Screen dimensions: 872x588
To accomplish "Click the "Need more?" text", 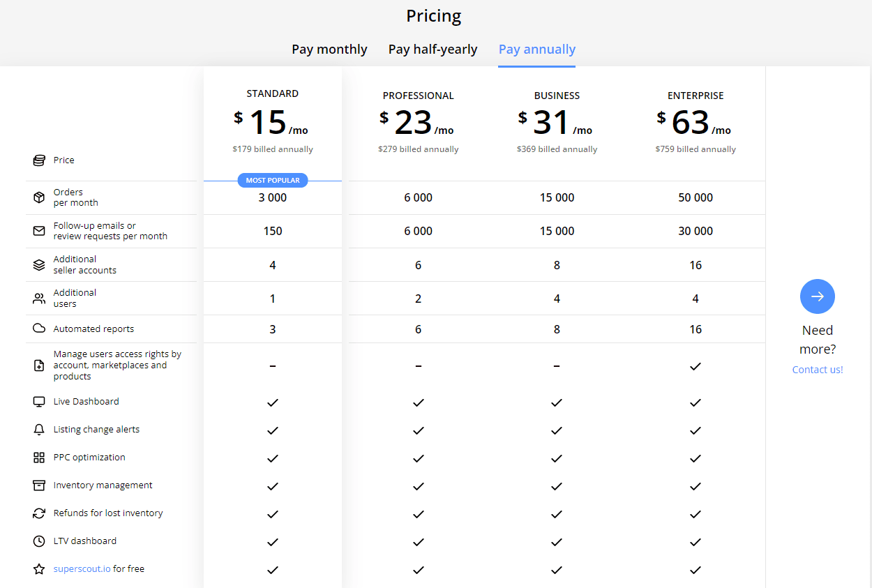I will [x=818, y=340].
